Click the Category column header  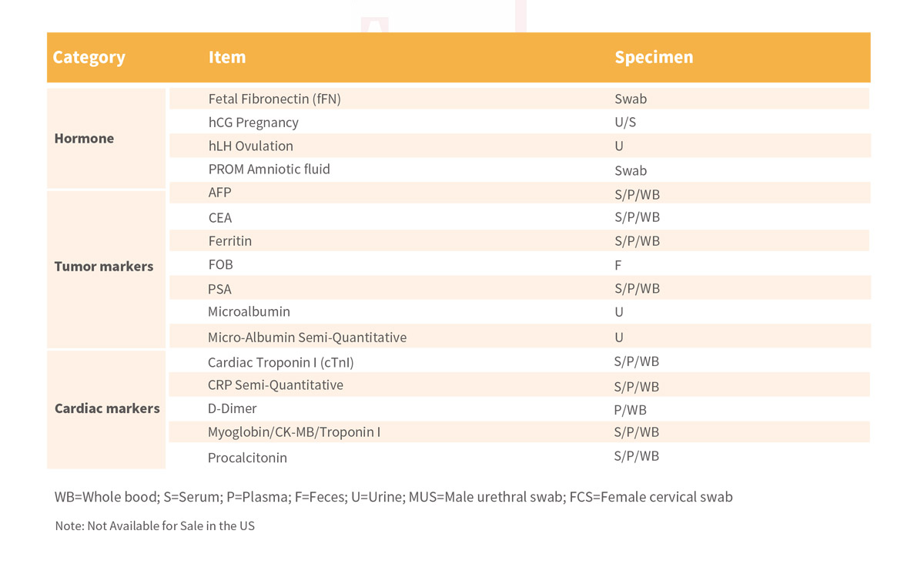(89, 58)
